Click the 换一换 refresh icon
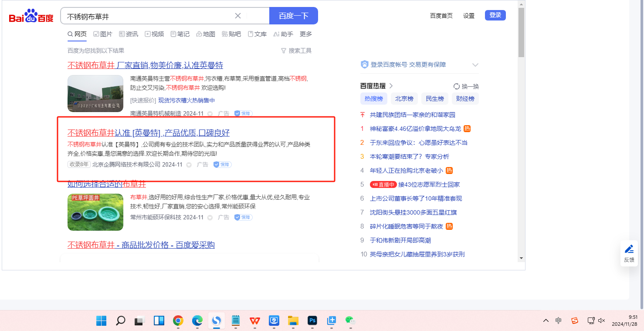Viewport: 644px width, 331px height. [x=457, y=86]
